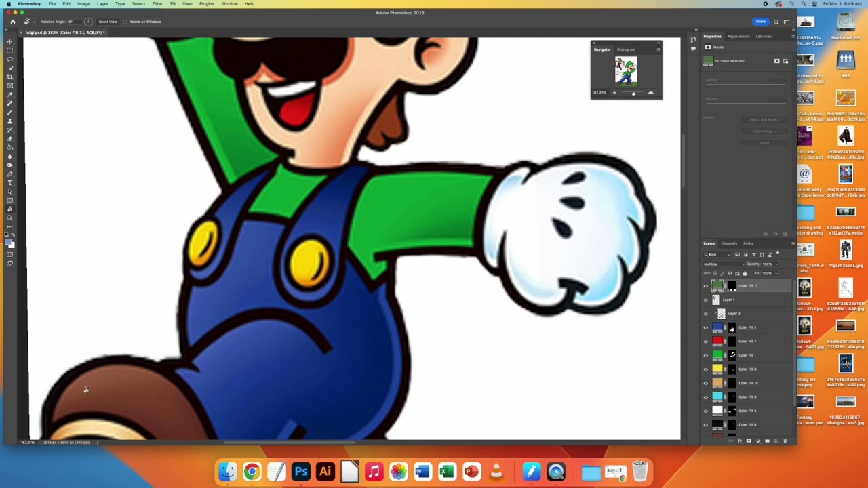Open the Filter menu

click(x=157, y=4)
